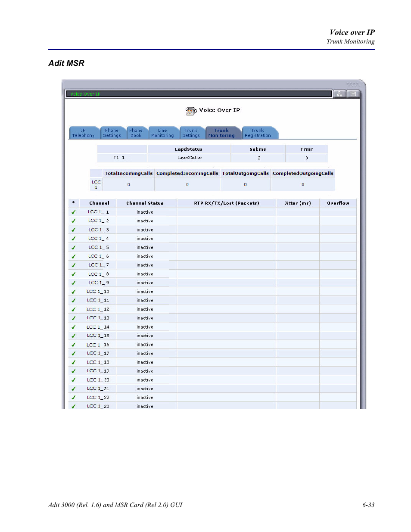Open the Trunk Settings tab
This screenshot has width=411, height=532.
[x=191, y=133]
